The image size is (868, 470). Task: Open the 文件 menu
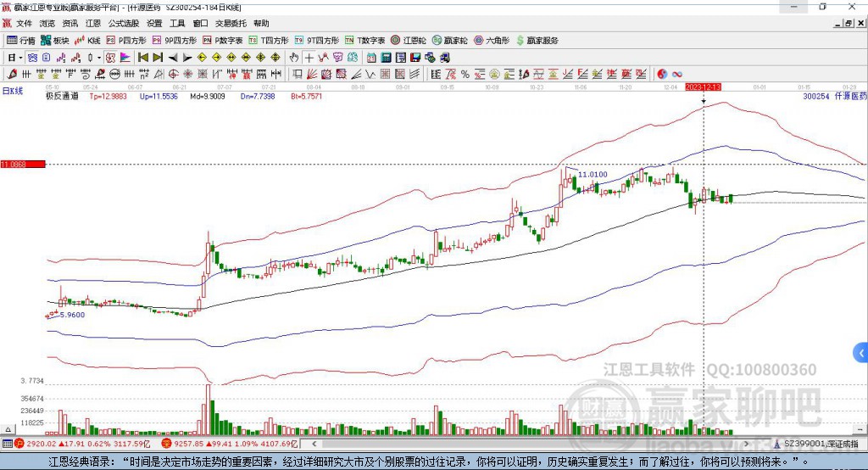(x=24, y=23)
